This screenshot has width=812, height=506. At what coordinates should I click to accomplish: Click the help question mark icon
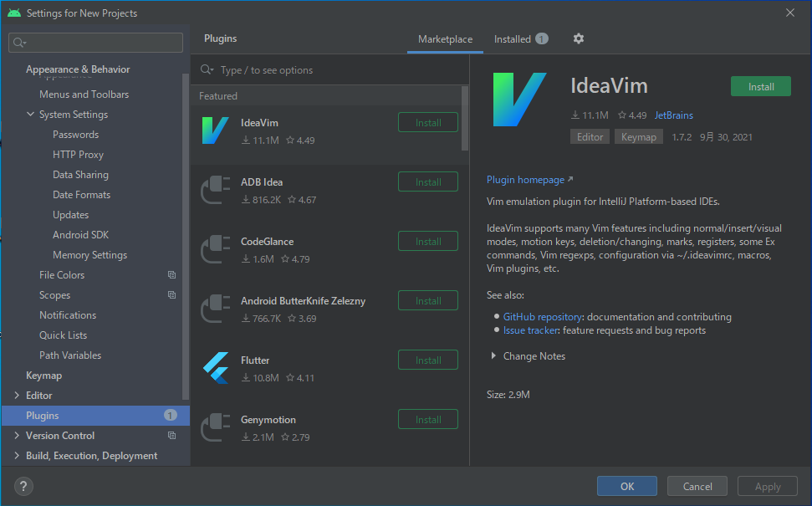pos(23,486)
